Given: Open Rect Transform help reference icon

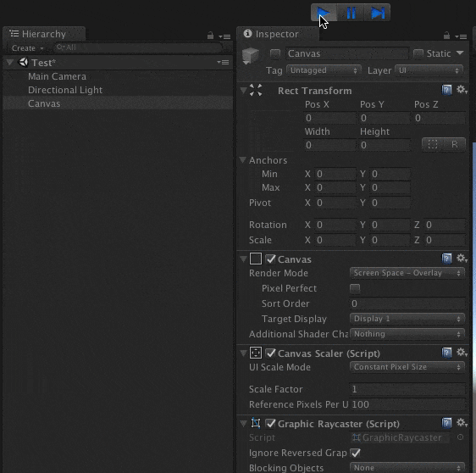Looking at the screenshot, I should (x=446, y=90).
